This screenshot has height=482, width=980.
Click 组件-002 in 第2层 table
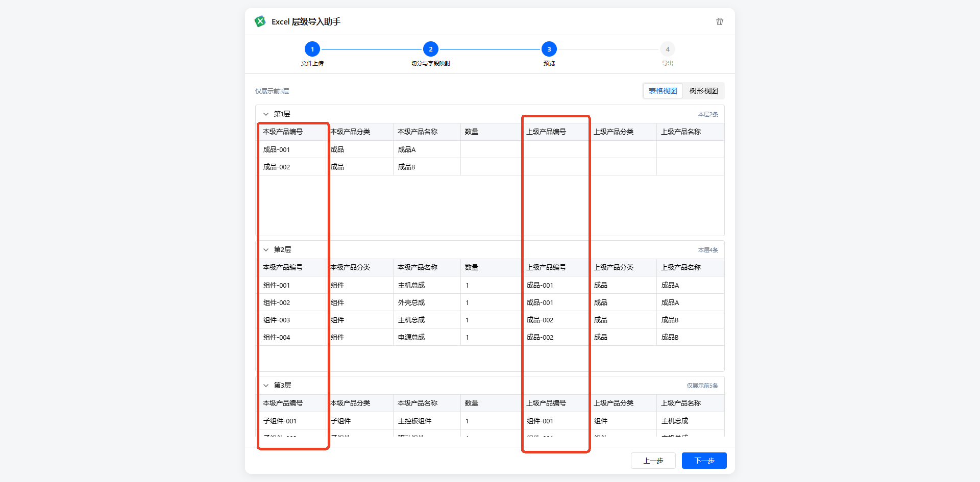pos(277,302)
